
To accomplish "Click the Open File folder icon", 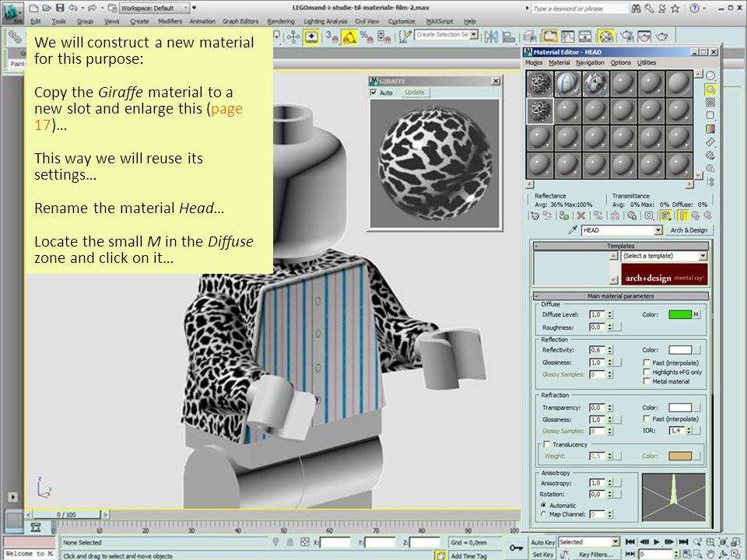I will (46, 8).
